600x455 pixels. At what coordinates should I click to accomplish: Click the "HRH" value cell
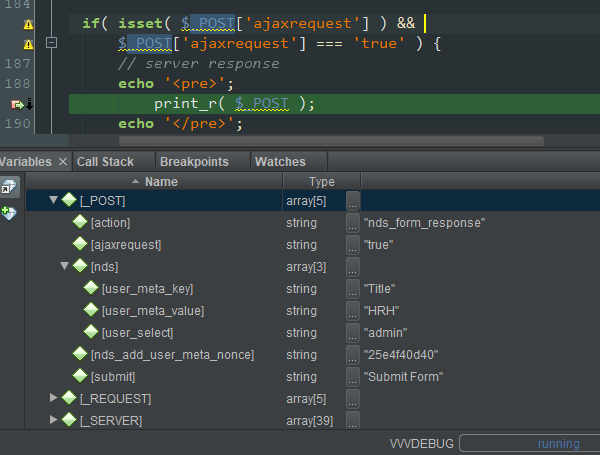381,311
